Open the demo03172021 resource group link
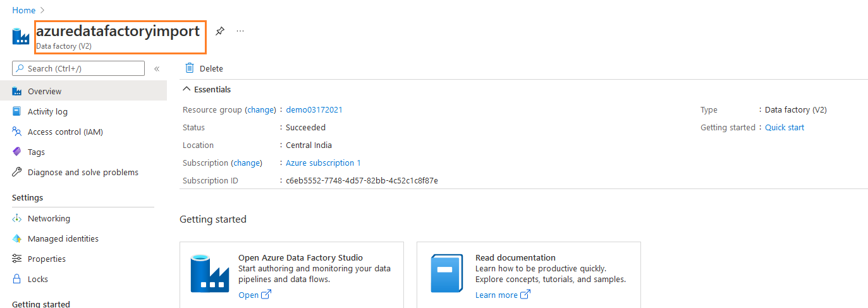 click(314, 109)
